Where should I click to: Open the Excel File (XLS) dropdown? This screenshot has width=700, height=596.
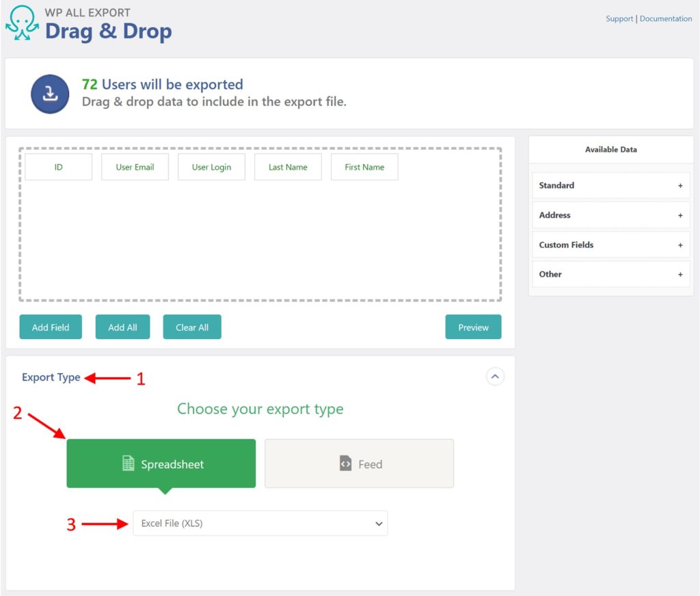click(x=260, y=523)
